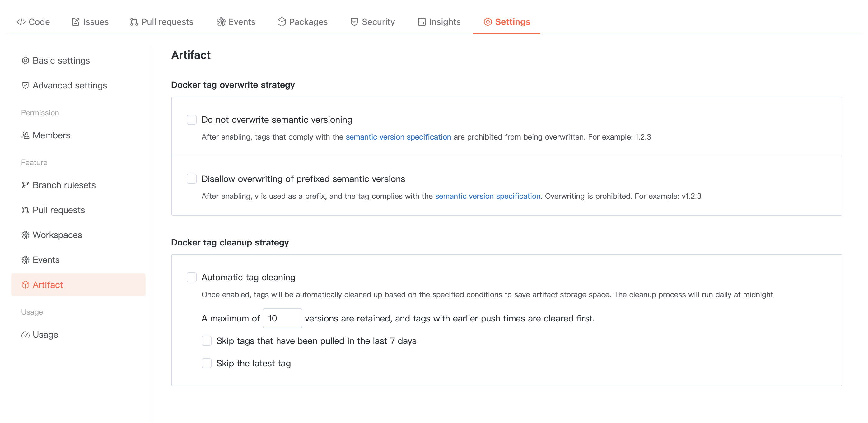The image size is (868, 423).
Task: Check Skip tags pulled in last 7 days
Action: tap(206, 341)
